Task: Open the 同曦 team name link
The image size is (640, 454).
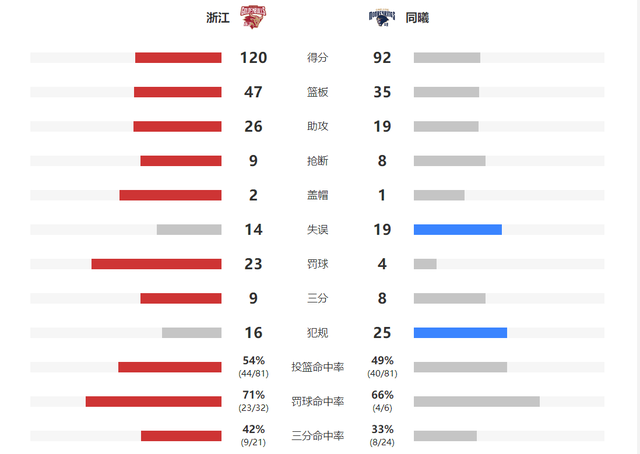Action: pyautogui.click(x=418, y=18)
